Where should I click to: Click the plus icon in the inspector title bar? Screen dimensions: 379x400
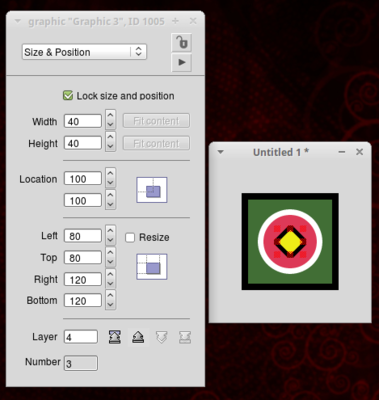175,21
